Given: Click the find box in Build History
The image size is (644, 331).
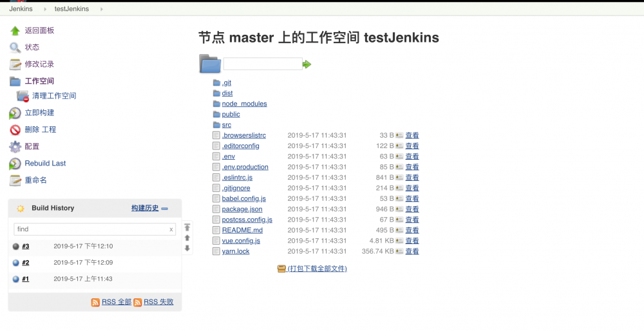Looking at the screenshot, I should point(95,229).
